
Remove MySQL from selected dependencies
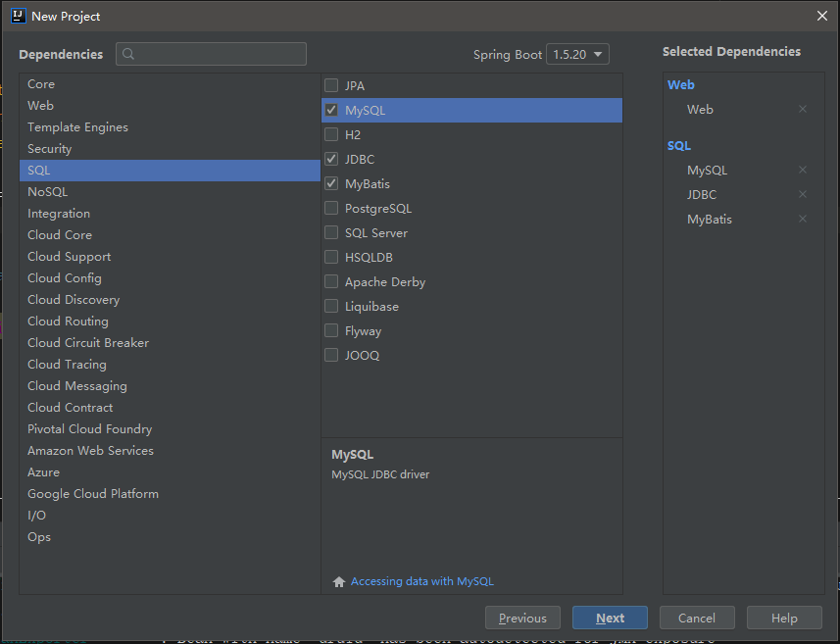click(803, 170)
